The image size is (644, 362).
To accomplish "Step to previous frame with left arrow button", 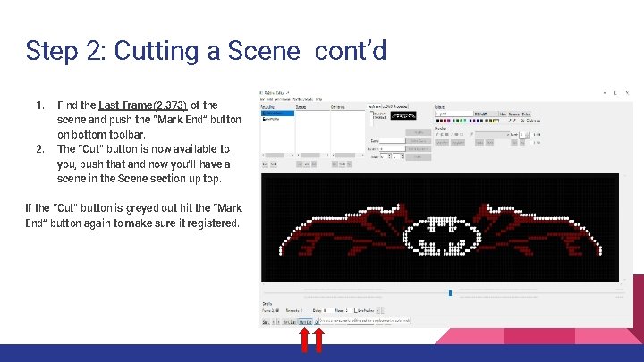I will click(x=274, y=322).
